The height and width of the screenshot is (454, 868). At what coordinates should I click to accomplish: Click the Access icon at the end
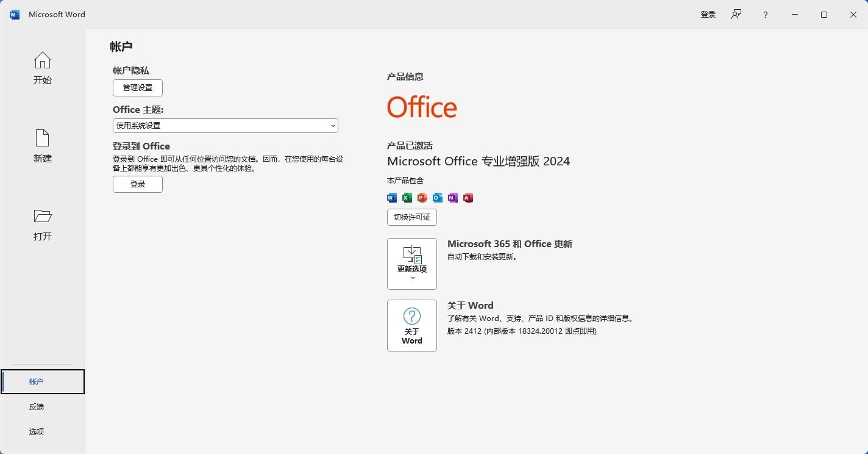click(x=468, y=197)
